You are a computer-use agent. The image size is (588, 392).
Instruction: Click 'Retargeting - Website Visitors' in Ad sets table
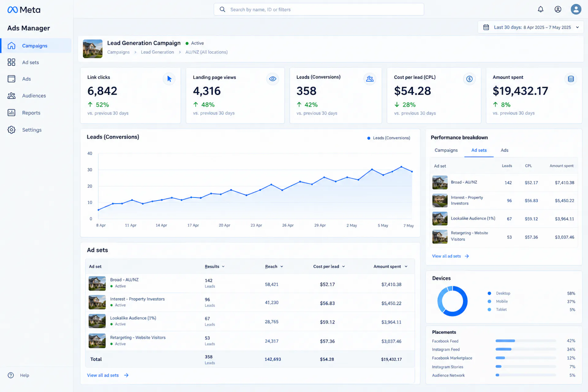pos(138,337)
